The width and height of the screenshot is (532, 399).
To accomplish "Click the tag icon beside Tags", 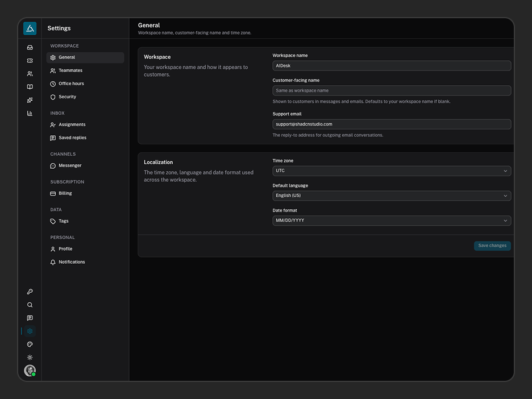I will pos(53,221).
